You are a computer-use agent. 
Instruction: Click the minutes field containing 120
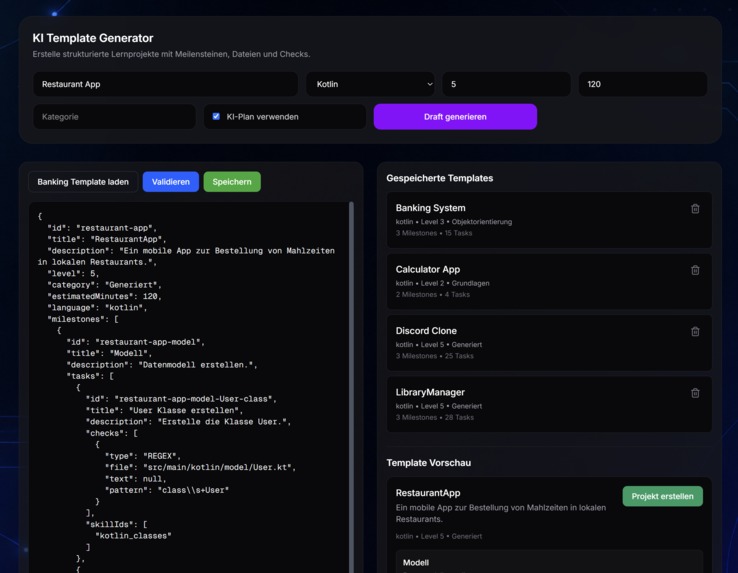coord(642,84)
